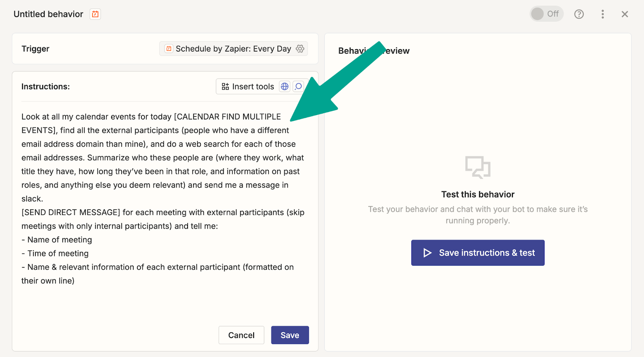Click the Untitled behavior title

(x=48, y=14)
